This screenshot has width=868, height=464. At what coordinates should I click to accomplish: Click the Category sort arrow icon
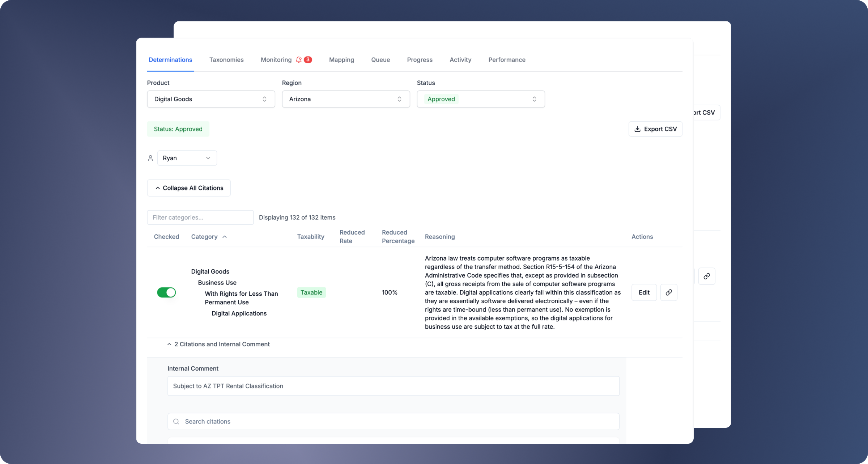tap(225, 237)
